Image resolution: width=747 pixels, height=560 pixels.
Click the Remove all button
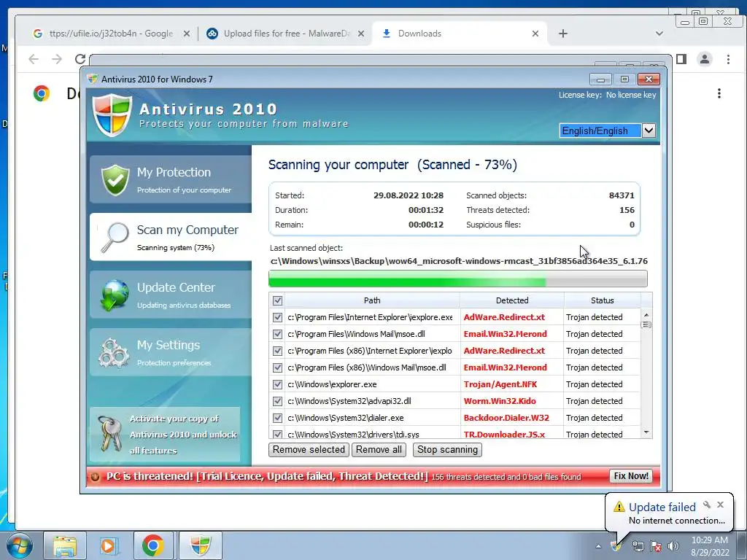379,449
